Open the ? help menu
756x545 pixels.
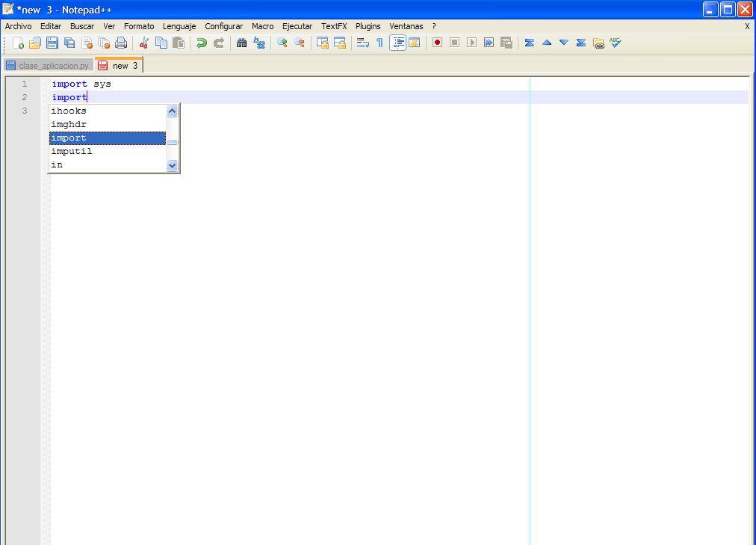(x=434, y=26)
